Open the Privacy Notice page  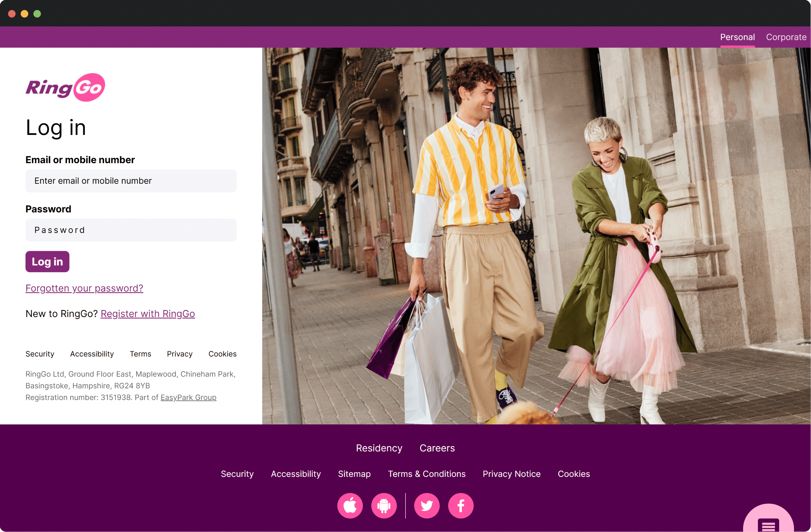pos(511,474)
